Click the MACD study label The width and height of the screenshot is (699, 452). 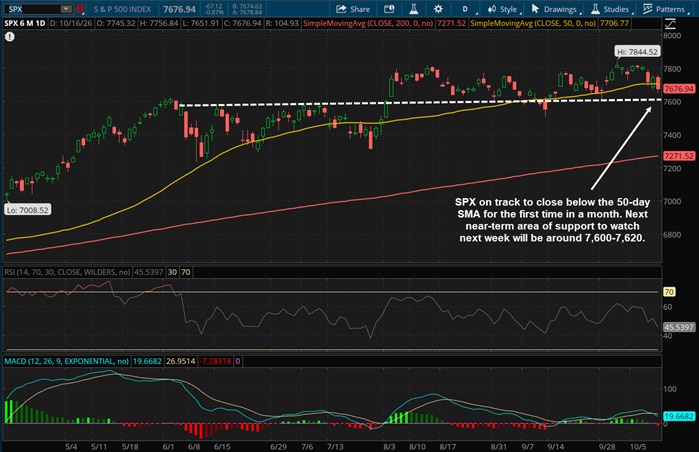pyautogui.click(x=66, y=361)
